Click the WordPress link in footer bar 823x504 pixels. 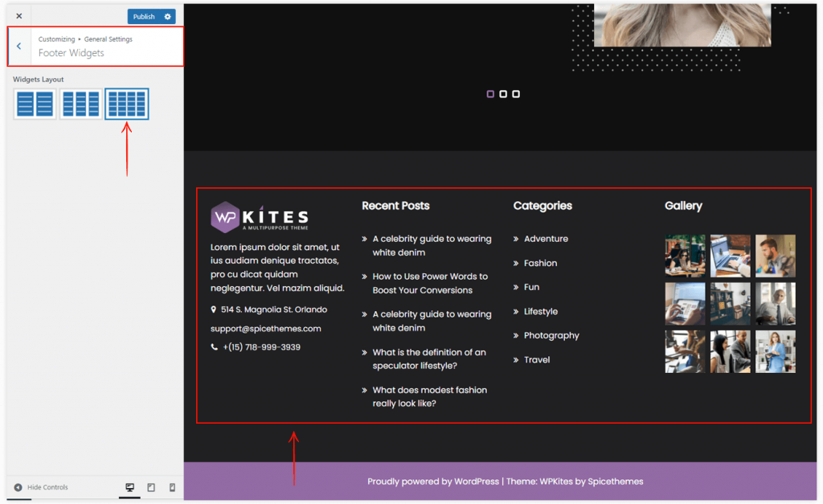click(476, 481)
